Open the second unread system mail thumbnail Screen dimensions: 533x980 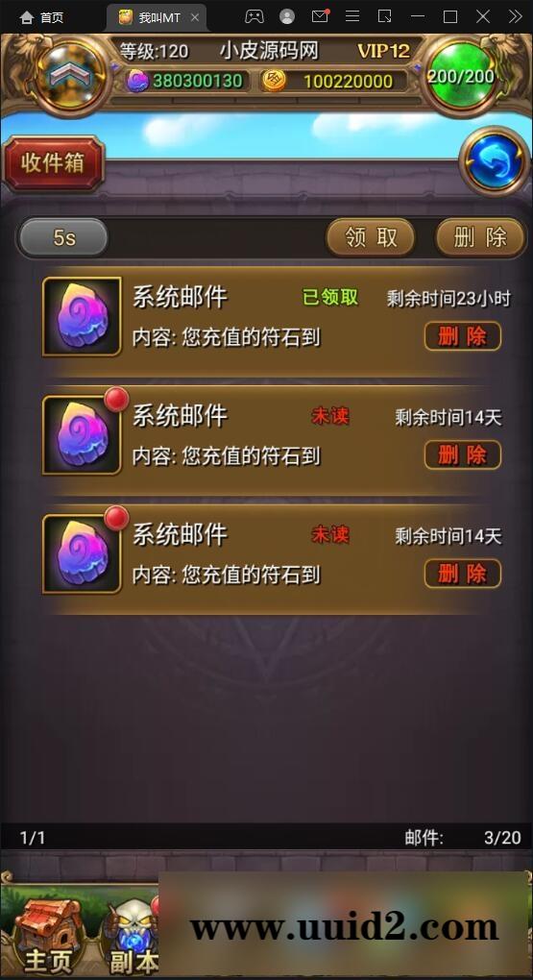click(82, 435)
